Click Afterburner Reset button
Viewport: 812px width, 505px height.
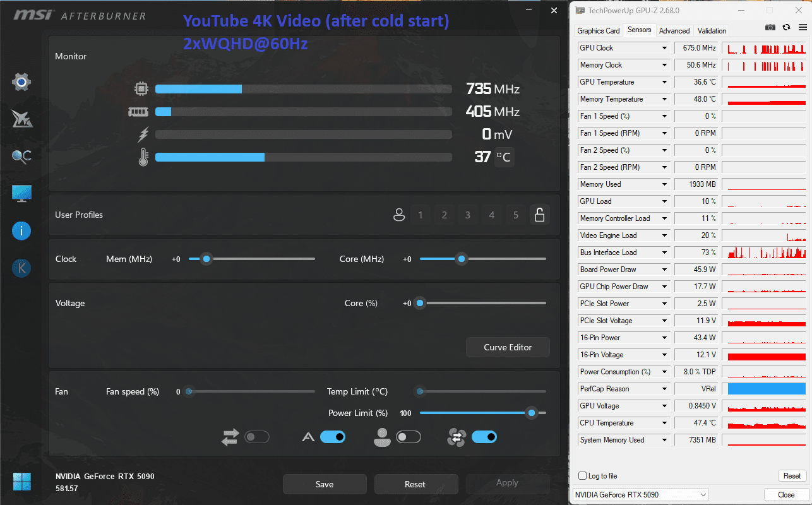[x=415, y=484]
